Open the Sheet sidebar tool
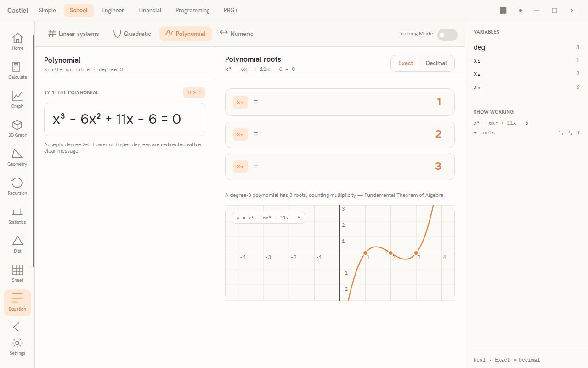Image resolution: width=588 pixels, height=368 pixels. pyautogui.click(x=17, y=274)
